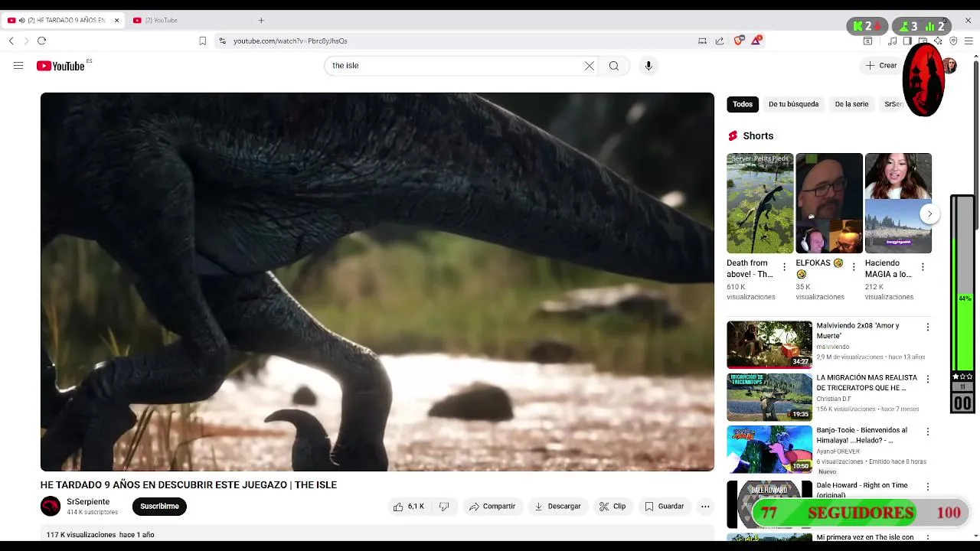
Task: Go back with the browser back arrow
Action: (11, 41)
